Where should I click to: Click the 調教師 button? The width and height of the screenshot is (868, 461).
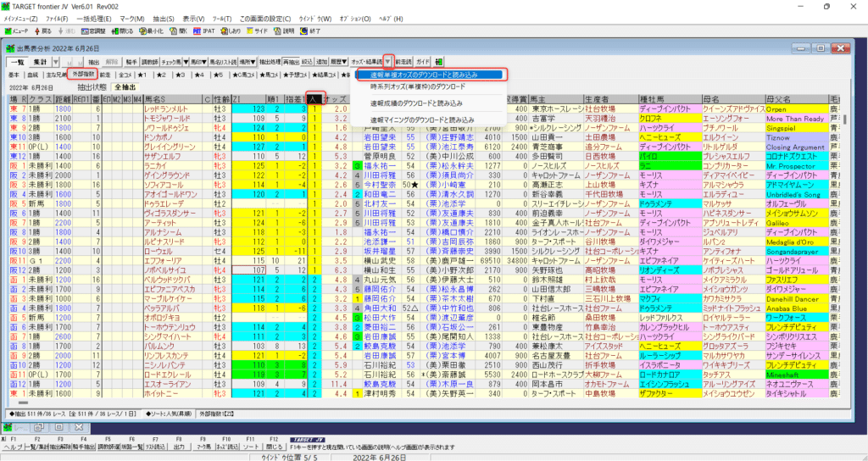coord(149,61)
